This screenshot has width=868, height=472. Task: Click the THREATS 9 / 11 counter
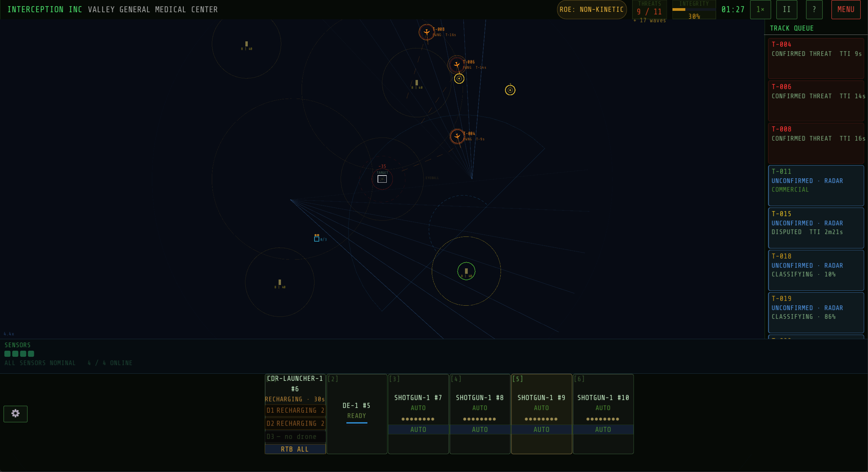click(x=649, y=9)
